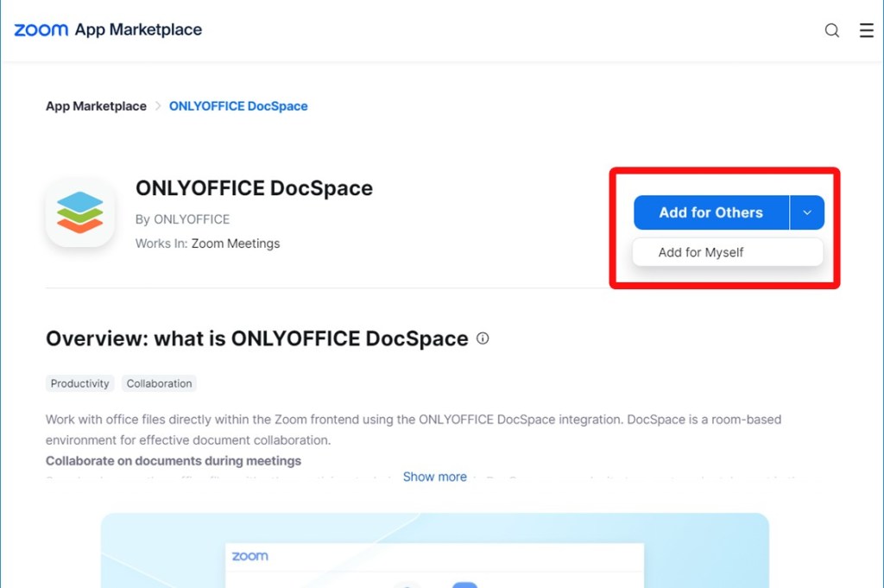Go to App Marketplace breadcrumb link
Screen dimensions: 884x588
96,106
